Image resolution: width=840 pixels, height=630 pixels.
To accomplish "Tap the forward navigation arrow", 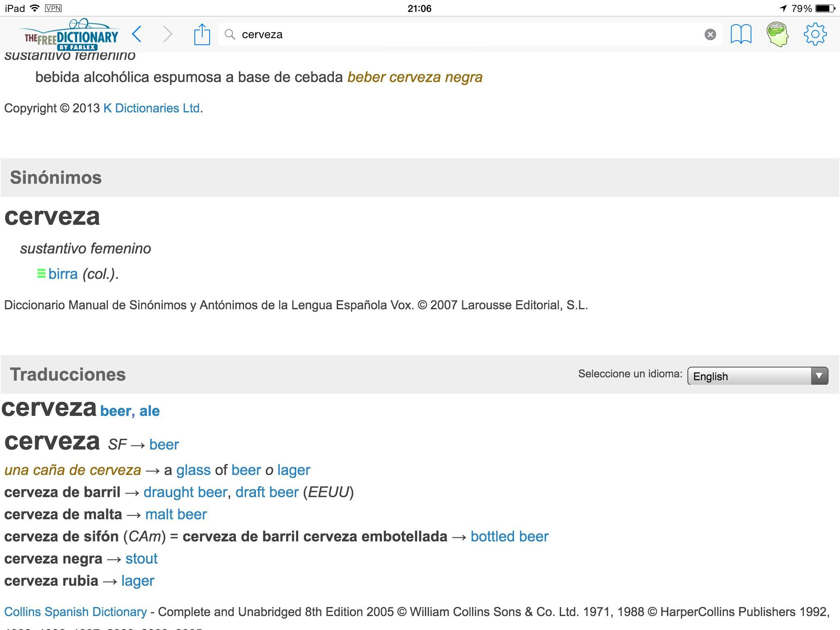I will tap(167, 34).
